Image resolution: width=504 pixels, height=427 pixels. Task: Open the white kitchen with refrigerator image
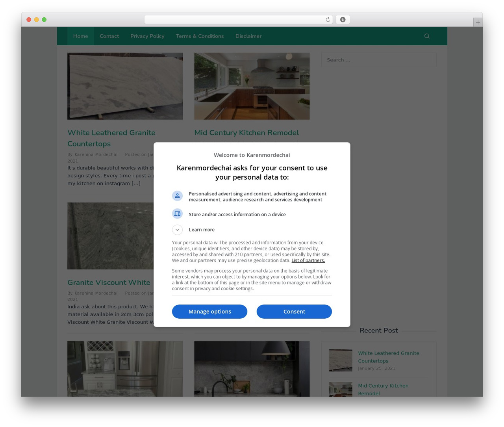125,369
